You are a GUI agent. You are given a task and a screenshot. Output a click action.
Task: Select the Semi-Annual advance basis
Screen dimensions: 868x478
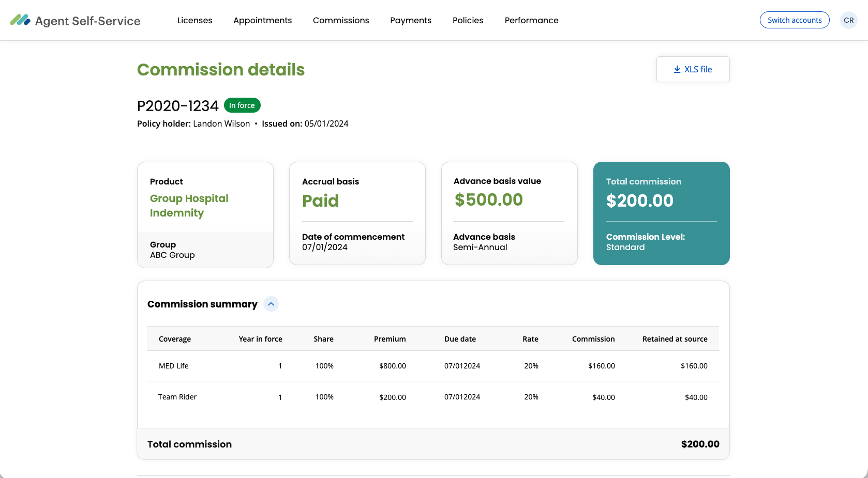480,248
